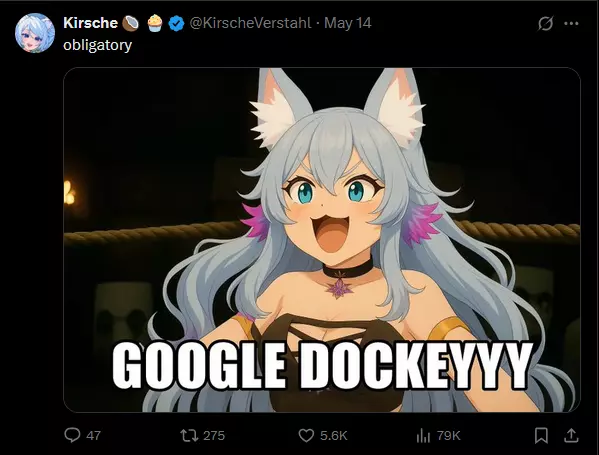The width and height of the screenshot is (599, 455).
Task: Click the cupcake emoji beside the name
Action: point(155,23)
